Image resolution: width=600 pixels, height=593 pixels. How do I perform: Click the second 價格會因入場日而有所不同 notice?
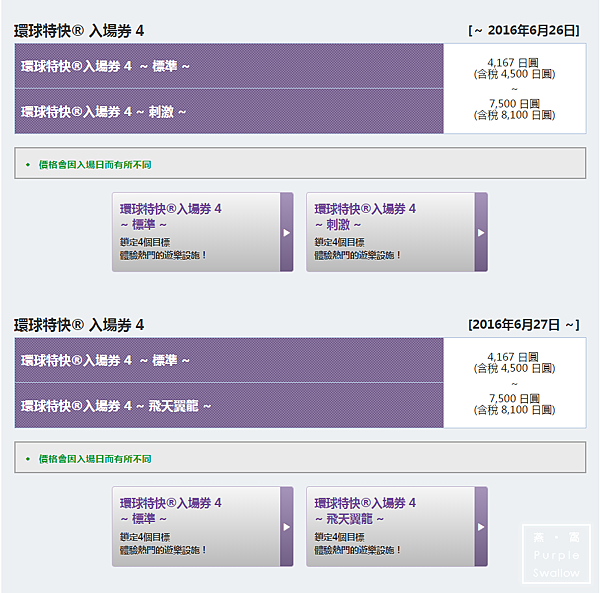pos(300,458)
